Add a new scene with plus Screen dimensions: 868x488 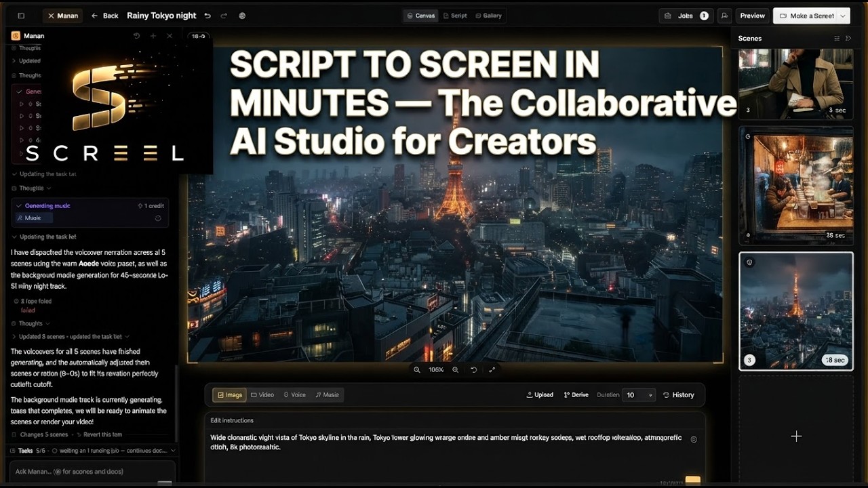796,436
